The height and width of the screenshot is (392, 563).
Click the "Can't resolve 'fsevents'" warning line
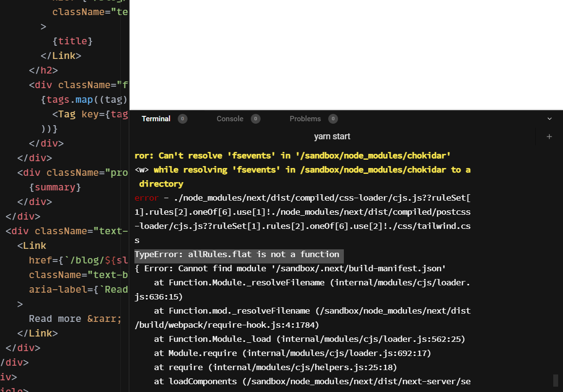(293, 155)
